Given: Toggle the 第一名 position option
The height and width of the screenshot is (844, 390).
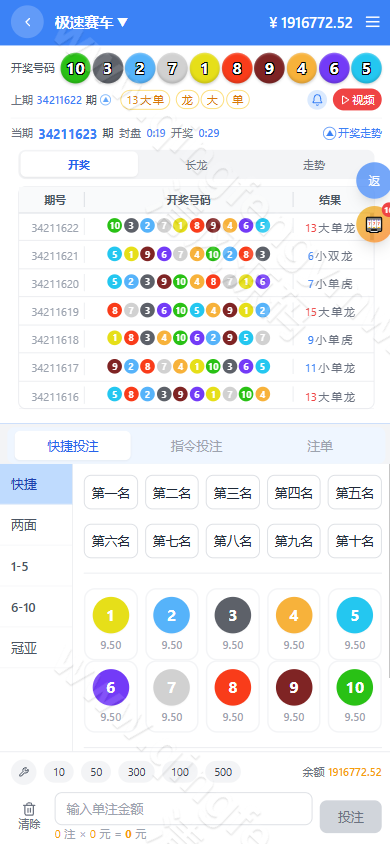Looking at the screenshot, I should [111, 492].
